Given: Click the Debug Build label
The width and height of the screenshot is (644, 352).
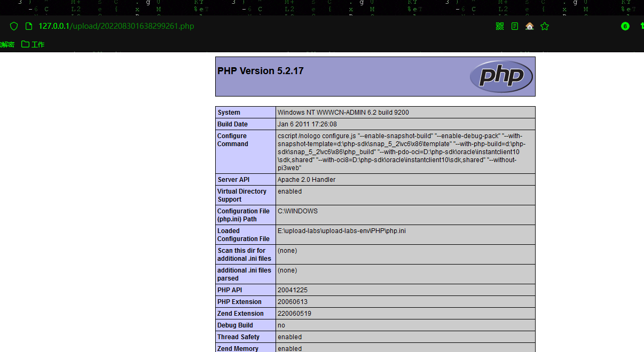Looking at the screenshot, I should click(x=234, y=325).
